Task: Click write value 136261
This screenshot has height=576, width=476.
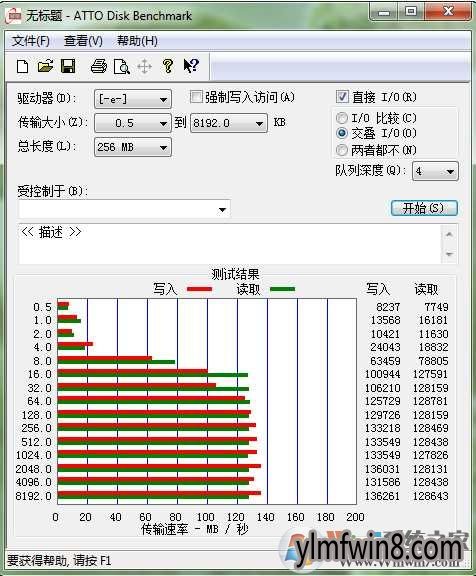Action: point(382,496)
